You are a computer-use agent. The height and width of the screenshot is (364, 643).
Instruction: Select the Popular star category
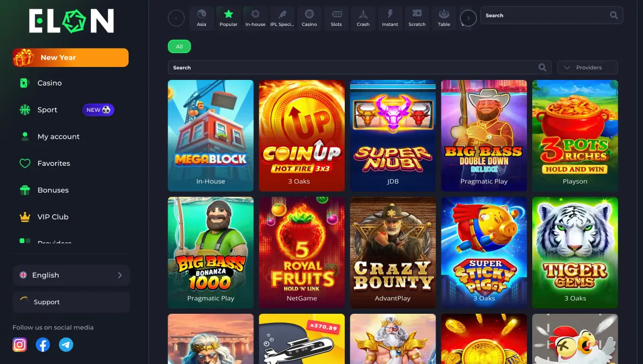(x=229, y=18)
